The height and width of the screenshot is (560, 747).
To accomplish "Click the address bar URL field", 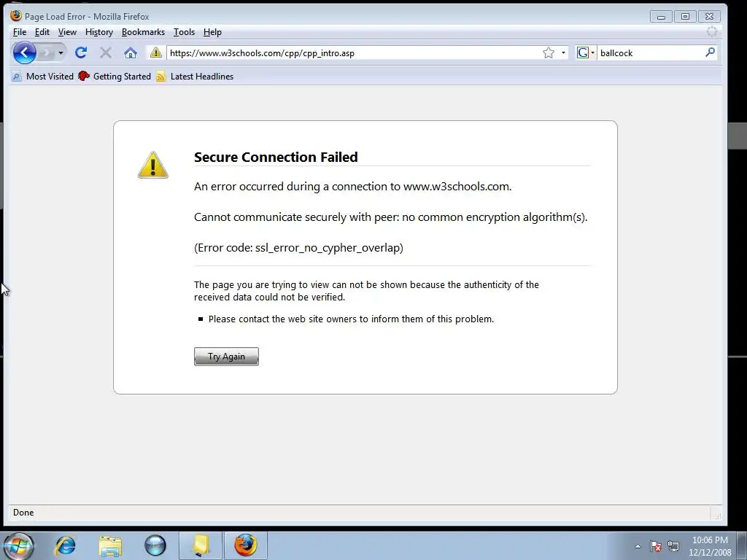I will (x=354, y=52).
